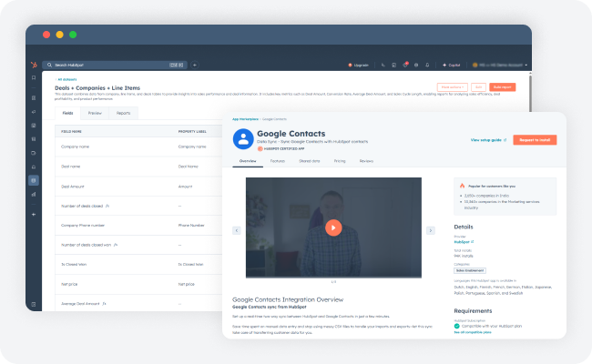Click the Google Contacts app avatar icon

tap(243, 139)
